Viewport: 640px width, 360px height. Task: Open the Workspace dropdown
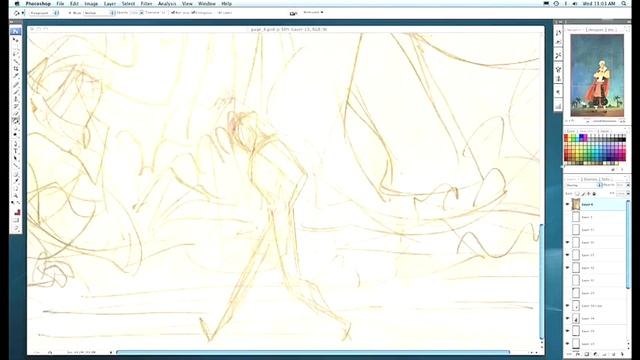[313, 12]
